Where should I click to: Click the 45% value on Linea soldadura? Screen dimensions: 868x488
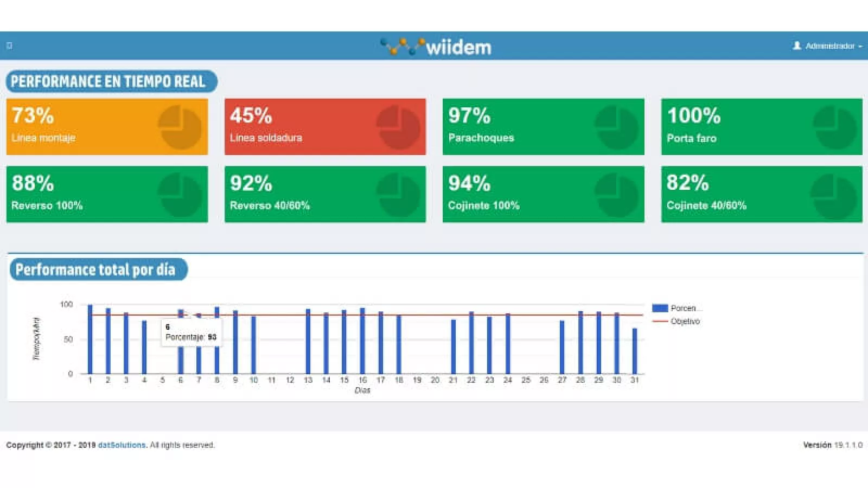tap(251, 115)
